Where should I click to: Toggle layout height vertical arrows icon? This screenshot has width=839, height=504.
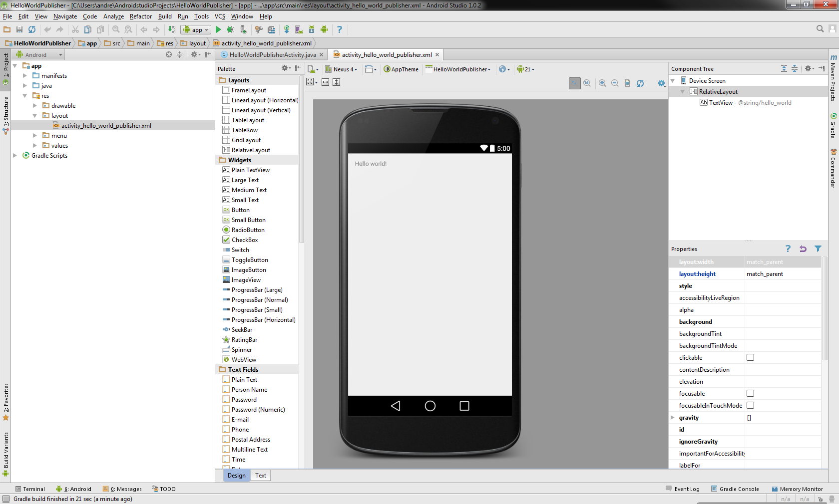point(337,82)
